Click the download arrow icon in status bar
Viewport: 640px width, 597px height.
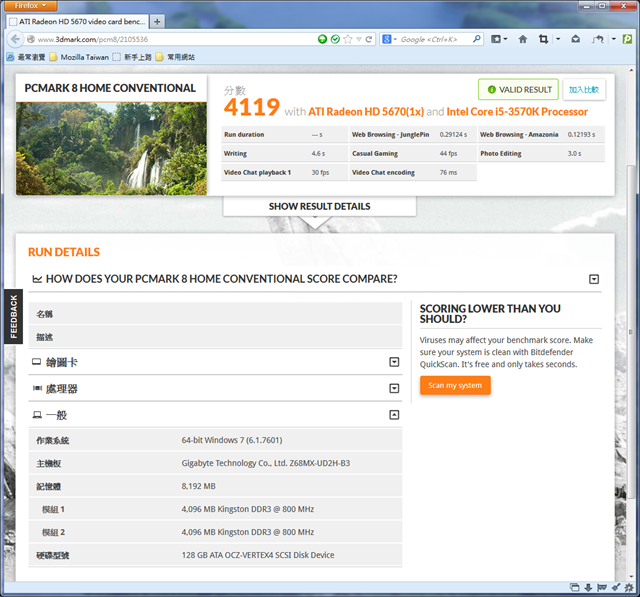(x=588, y=588)
